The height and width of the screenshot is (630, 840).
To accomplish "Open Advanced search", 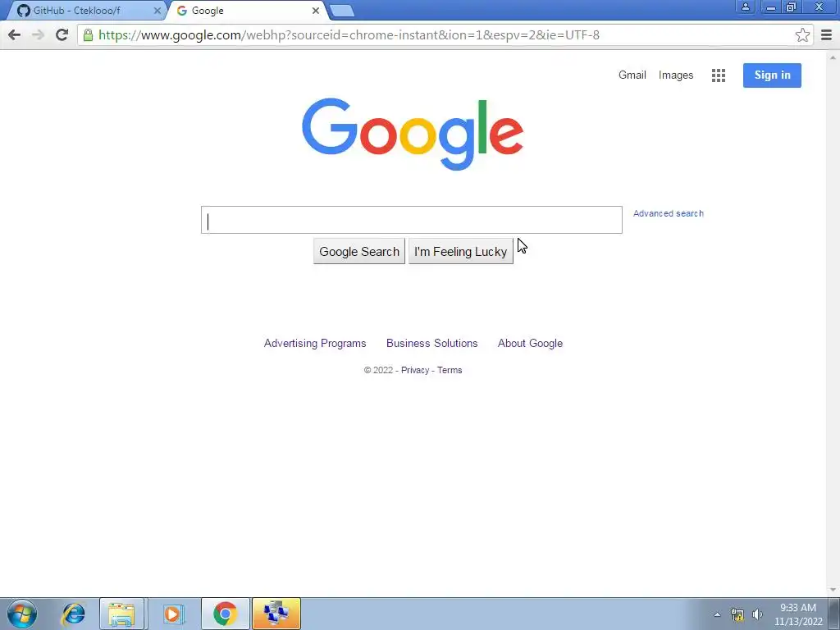I will pyautogui.click(x=668, y=213).
